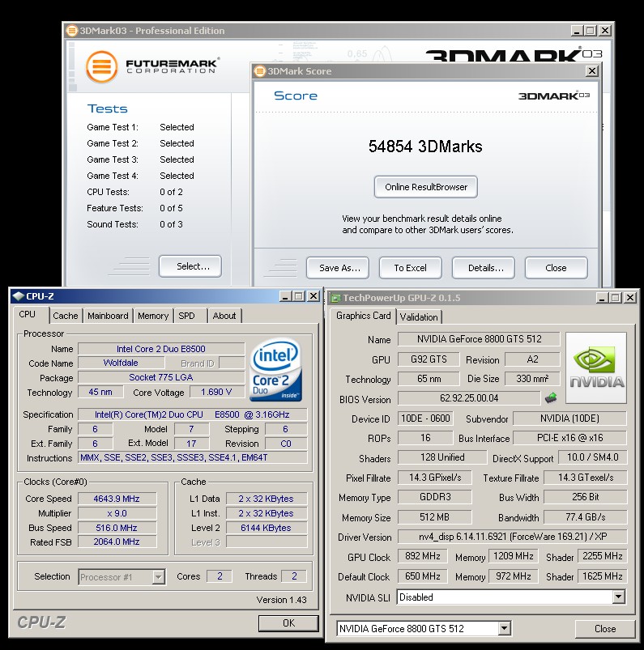Viewport: 644px width, 650px height.
Task: Switch to the SPD tab in CPU-Z
Action: (x=187, y=316)
